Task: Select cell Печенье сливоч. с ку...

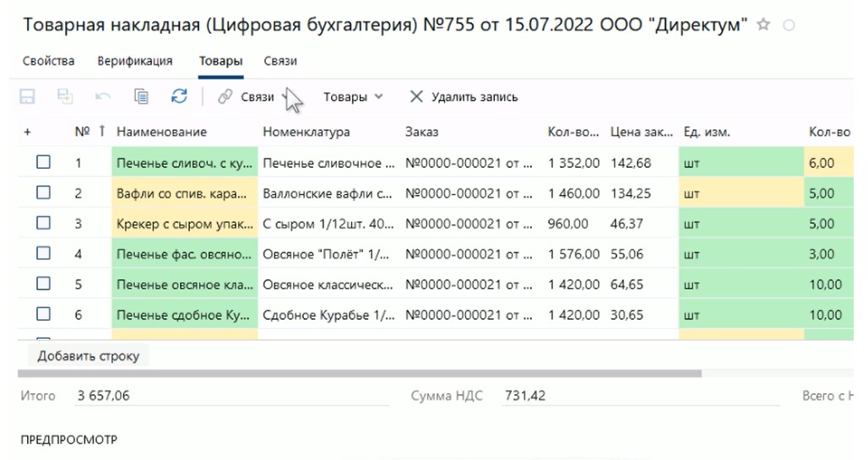Action: point(184,163)
